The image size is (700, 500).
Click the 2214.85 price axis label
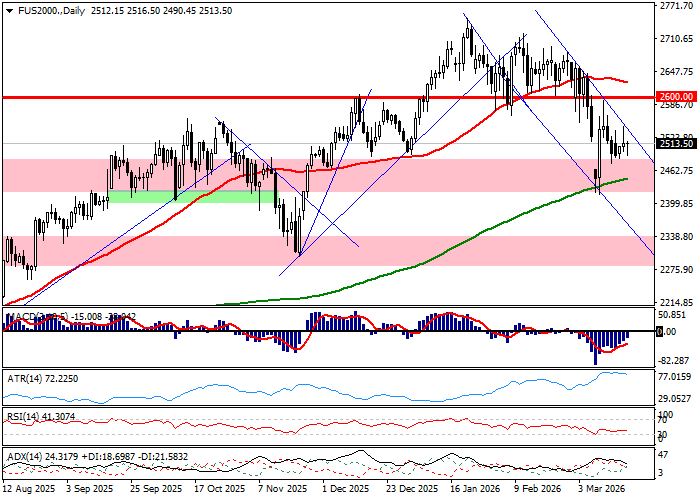[x=677, y=302]
